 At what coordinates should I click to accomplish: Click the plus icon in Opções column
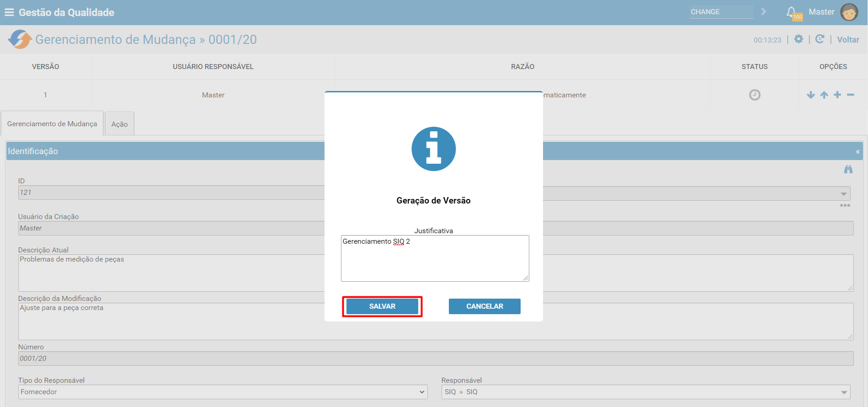(x=837, y=95)
